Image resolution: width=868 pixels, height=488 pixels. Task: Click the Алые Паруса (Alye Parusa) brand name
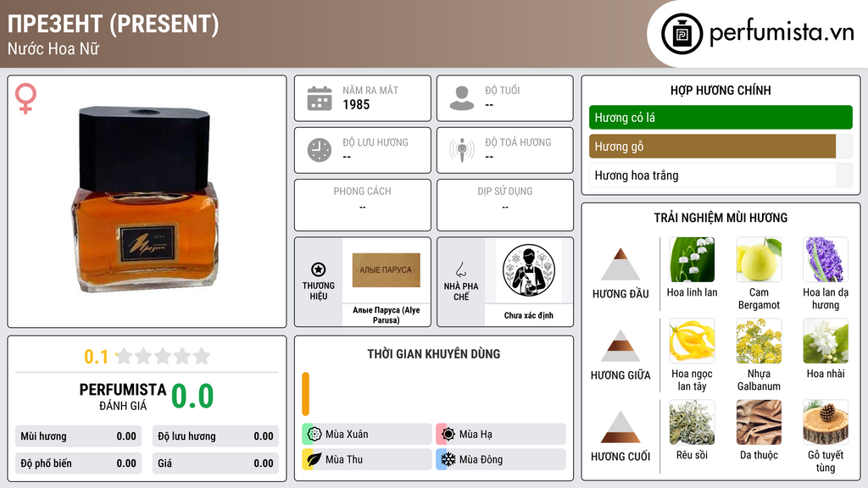click(x=386, y=315)
